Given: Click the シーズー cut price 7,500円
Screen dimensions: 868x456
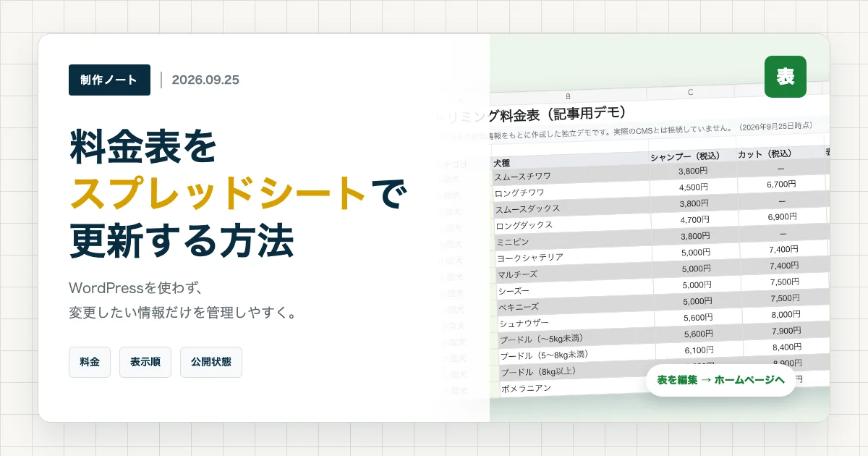Looking at the screenshot, I should tap(785, 281).
